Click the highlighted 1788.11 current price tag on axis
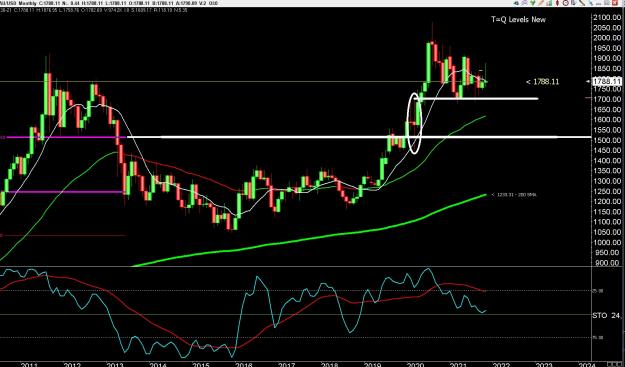625x367 pixels. click(x=607, y=81)
